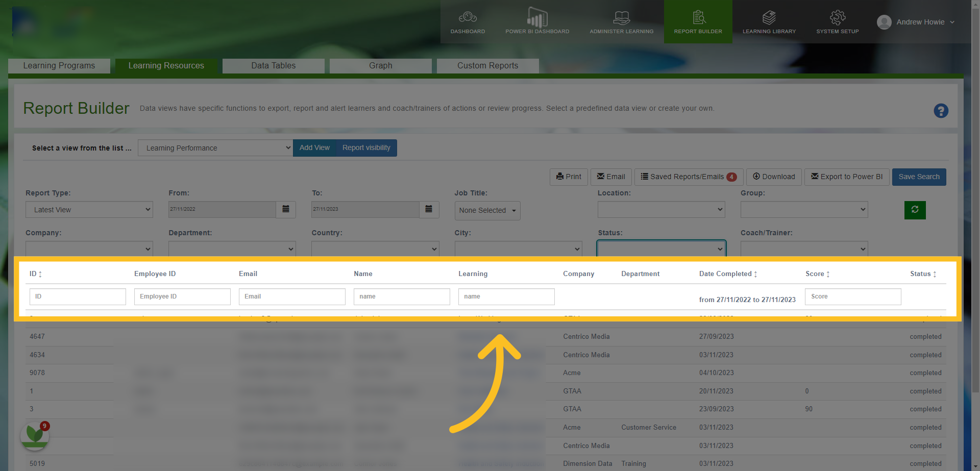Viewport: 980px width, 471px height.
Task: Click the Email filter input field
Action: (x=292, y=296)
